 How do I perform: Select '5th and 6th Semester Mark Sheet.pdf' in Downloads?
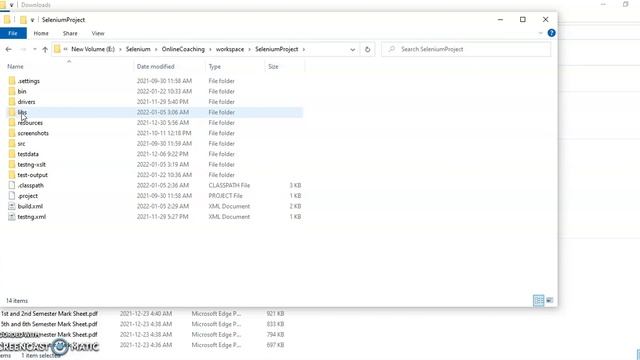pos(49,324)
